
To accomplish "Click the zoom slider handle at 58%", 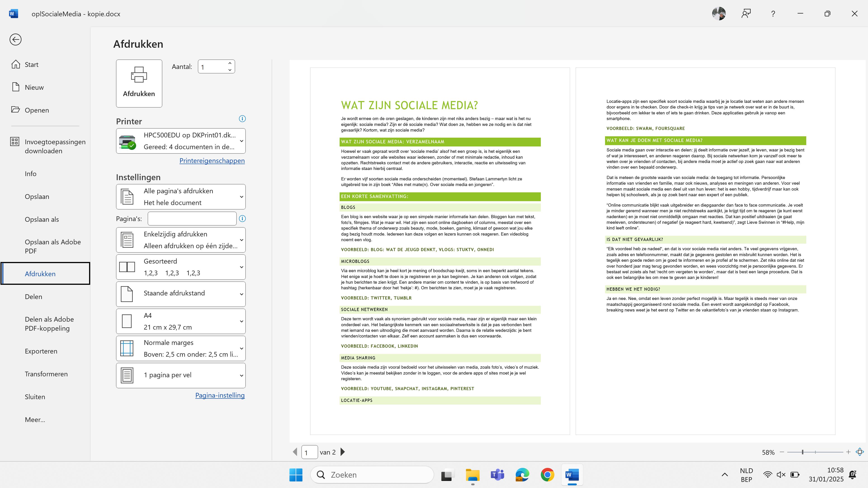I will tap(803, 452).
